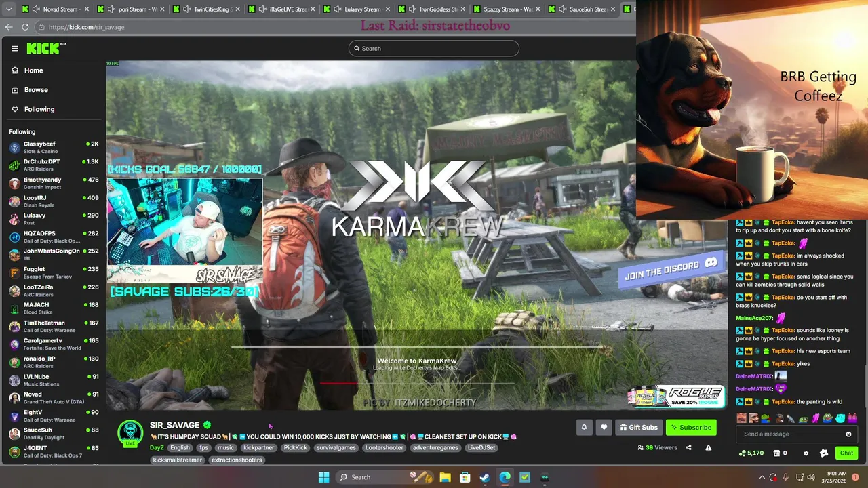Click the SIR_SAVAGE channel avatar
Viewport: 868px width, 488px height.
[130, 432]
